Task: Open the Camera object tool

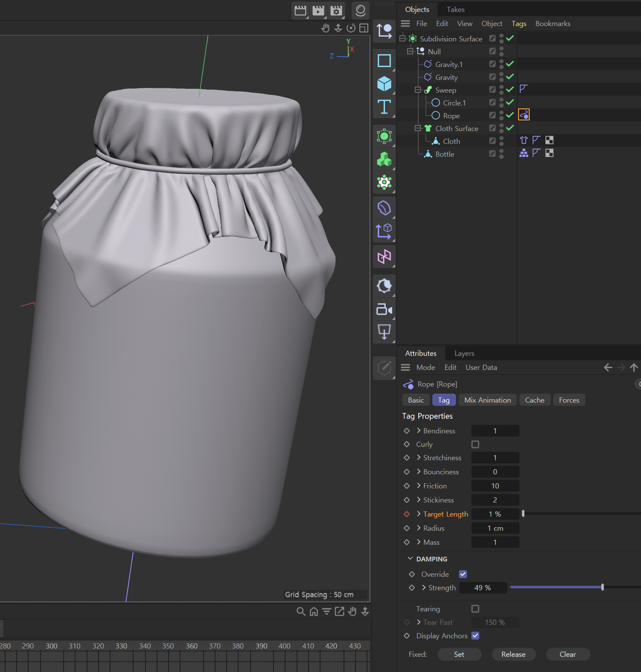Action: pyautogui.click(x=384, y=309)
